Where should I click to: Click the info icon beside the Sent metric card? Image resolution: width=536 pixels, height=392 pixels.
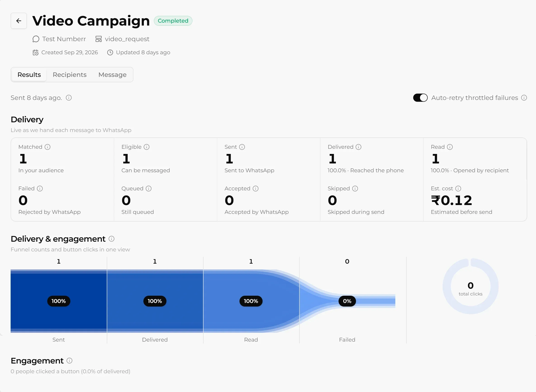click(242, 147)
